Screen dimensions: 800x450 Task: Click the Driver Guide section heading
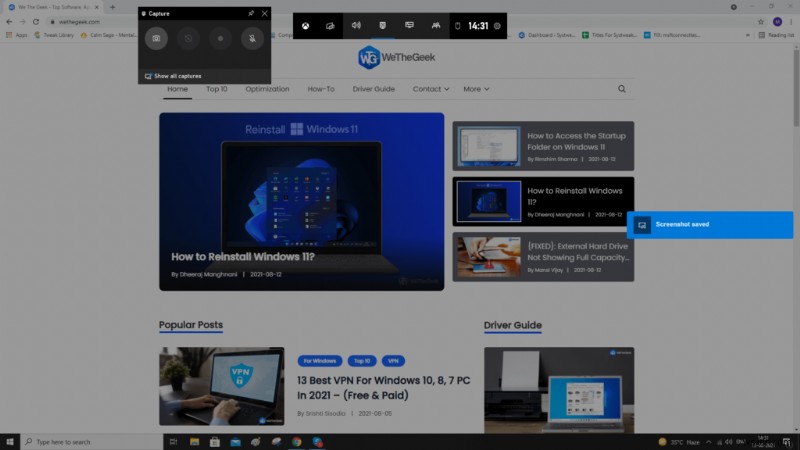point(513,325)
